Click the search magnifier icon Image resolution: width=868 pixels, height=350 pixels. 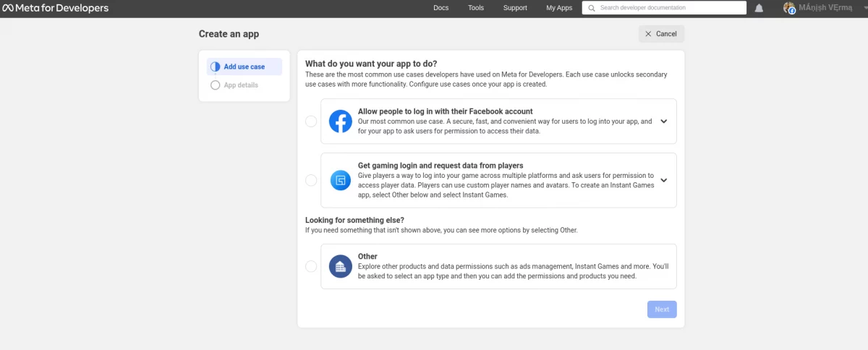[x=592, y=8]
